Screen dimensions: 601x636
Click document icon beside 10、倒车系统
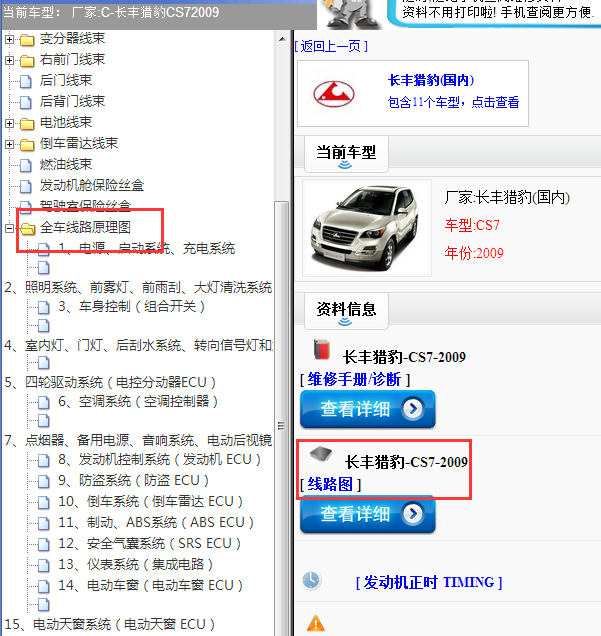pos(43,503)
